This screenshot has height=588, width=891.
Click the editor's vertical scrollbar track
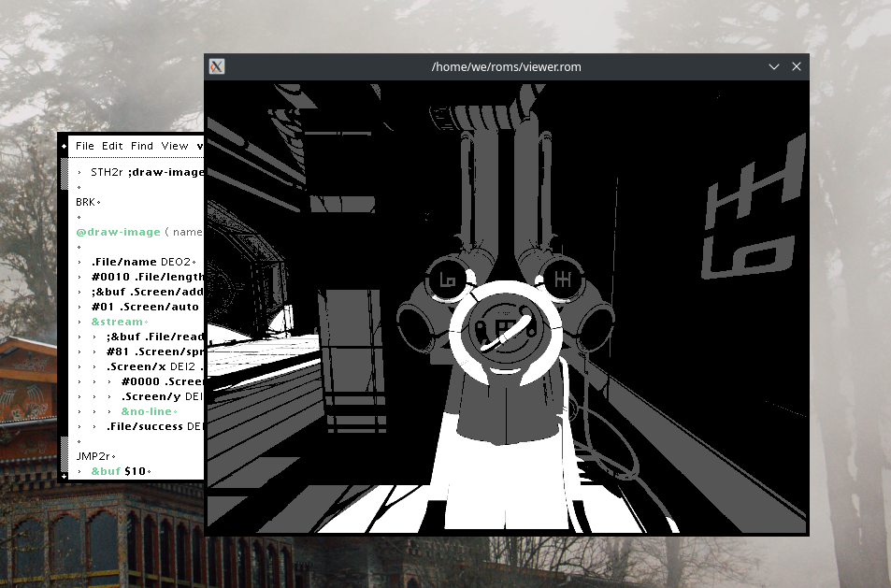coord(64,308)
